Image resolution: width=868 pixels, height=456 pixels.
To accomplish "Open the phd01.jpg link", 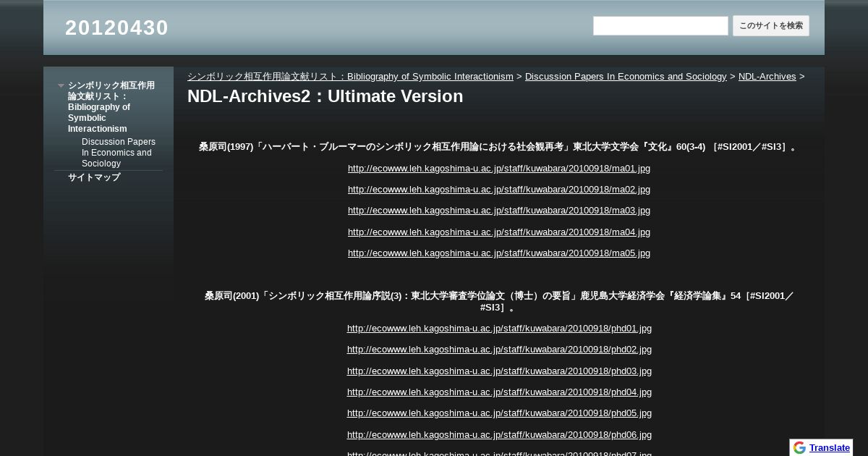I will [x=499, y=329].
